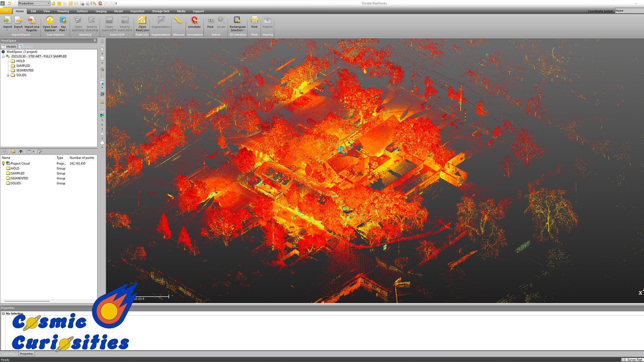The height and width of the screenshot is (362, 644).
Task: Expand the SOLIDS folder in tree
Action: click(8, 75)
